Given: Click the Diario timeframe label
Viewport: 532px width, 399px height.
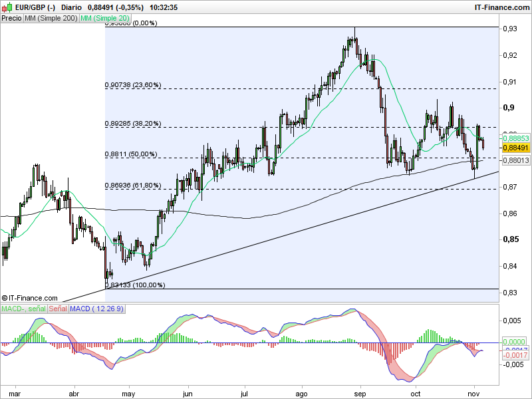Looking at the screenshot, I should point(72,7).
